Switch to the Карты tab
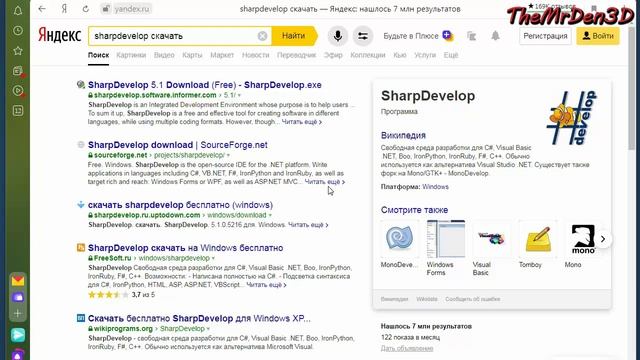Screen dimensions: 640x360 pyautogui.click(x=192, y=55)
